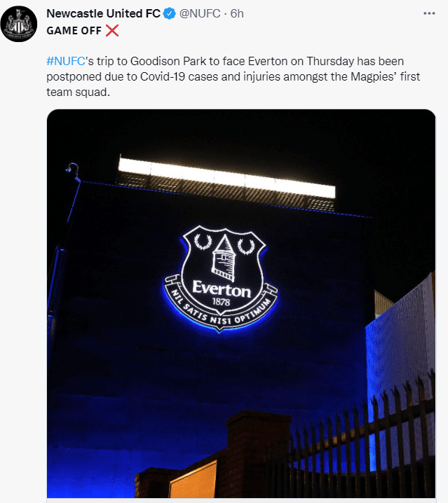Click the GAME OFF headline text
The width and height of the screenshot is (448, 503).
point(73,30)
